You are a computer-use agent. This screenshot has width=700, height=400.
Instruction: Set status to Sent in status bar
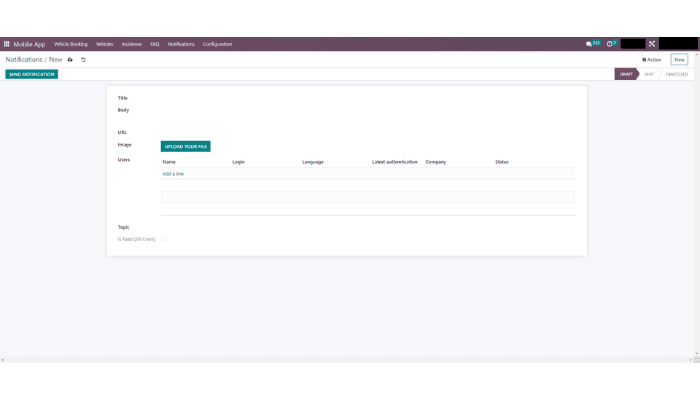pyautogui.click(x=649, y=74)
